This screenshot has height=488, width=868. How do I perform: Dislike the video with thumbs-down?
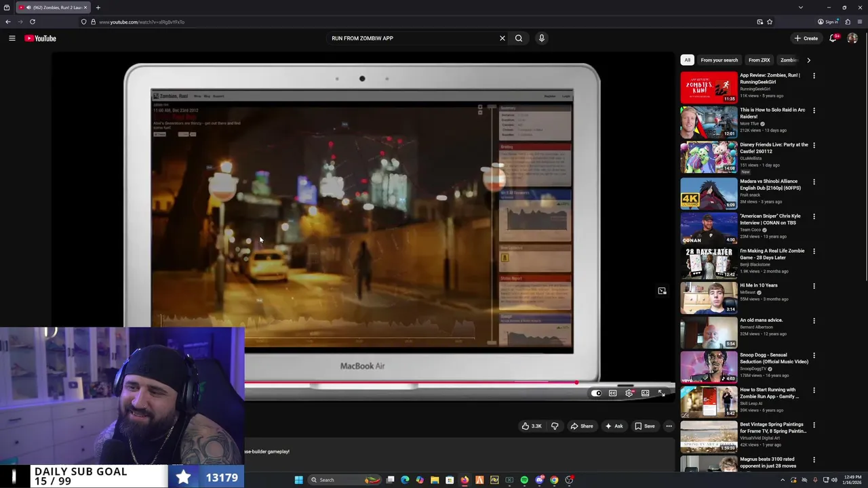pyautogui.click(x=555, y=426)
